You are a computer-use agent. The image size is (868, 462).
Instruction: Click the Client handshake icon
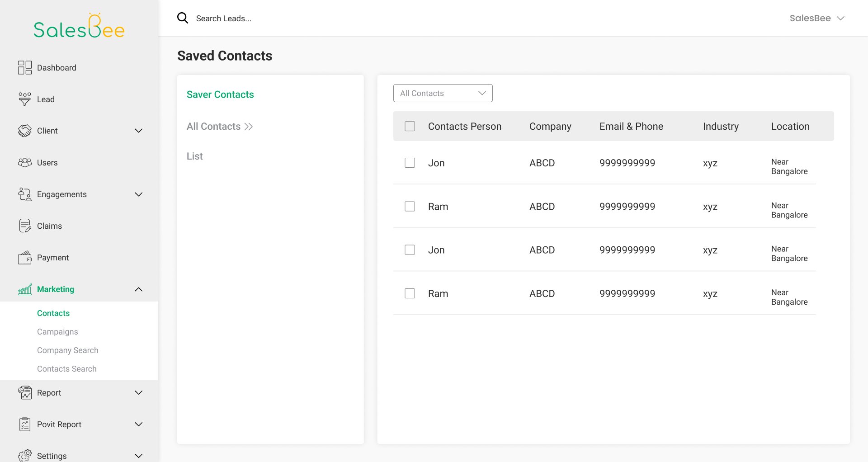tap(25, 131)
